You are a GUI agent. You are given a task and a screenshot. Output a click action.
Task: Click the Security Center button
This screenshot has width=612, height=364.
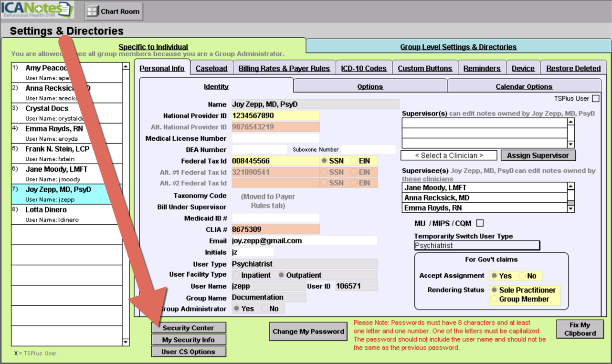click(x=188, y=328)
